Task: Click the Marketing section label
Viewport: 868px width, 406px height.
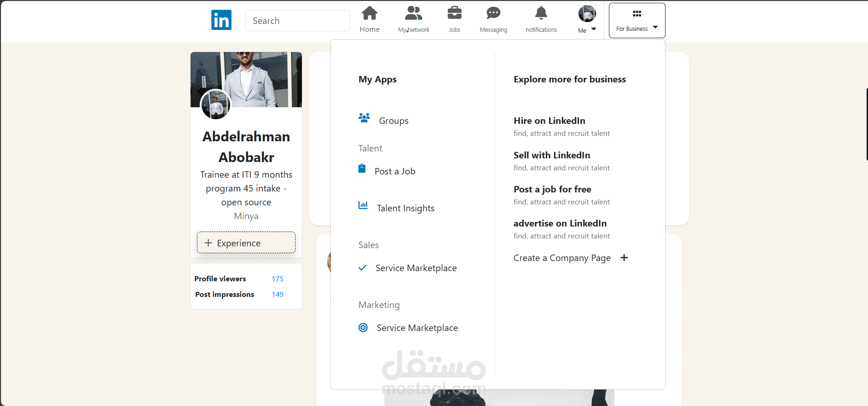Action: coord(379,305)
